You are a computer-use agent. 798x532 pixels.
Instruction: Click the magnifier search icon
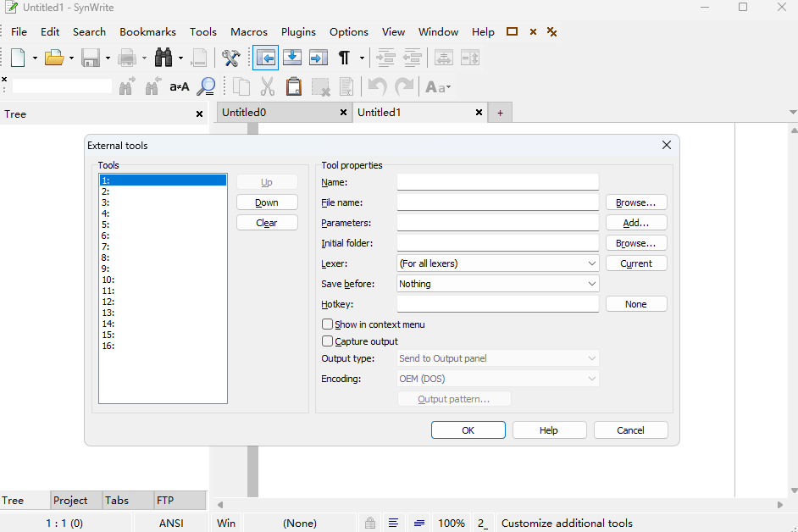(206, 86)
